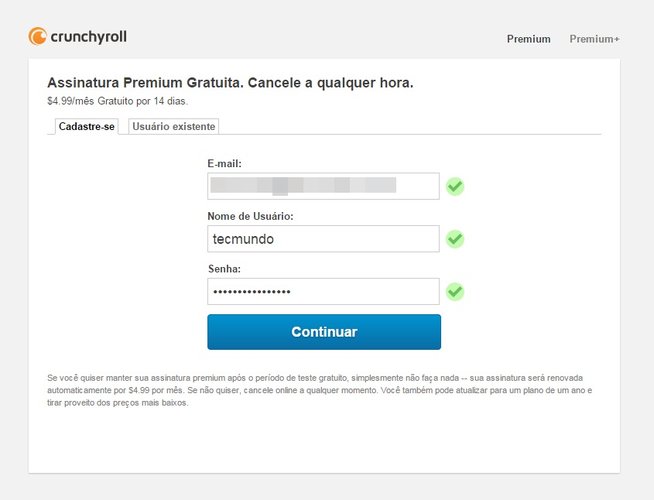This screenshot has height=500, width=654.
Task: Click the green checkmark beside the username field
Action: [x=455, y=239]
